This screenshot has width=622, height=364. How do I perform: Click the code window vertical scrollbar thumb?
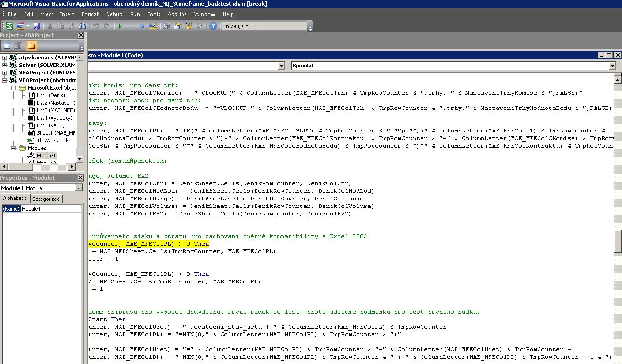coord(618,241)
